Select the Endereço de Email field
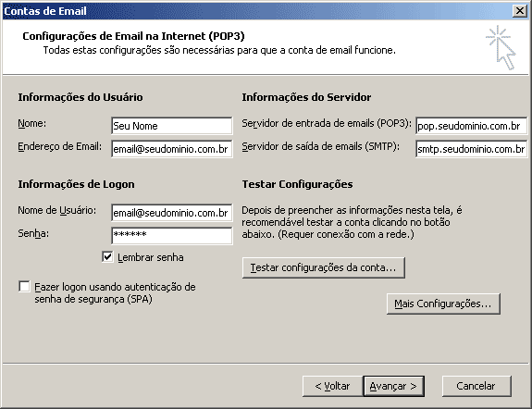Screen dimensions: 532x409 tap(172, 149)
